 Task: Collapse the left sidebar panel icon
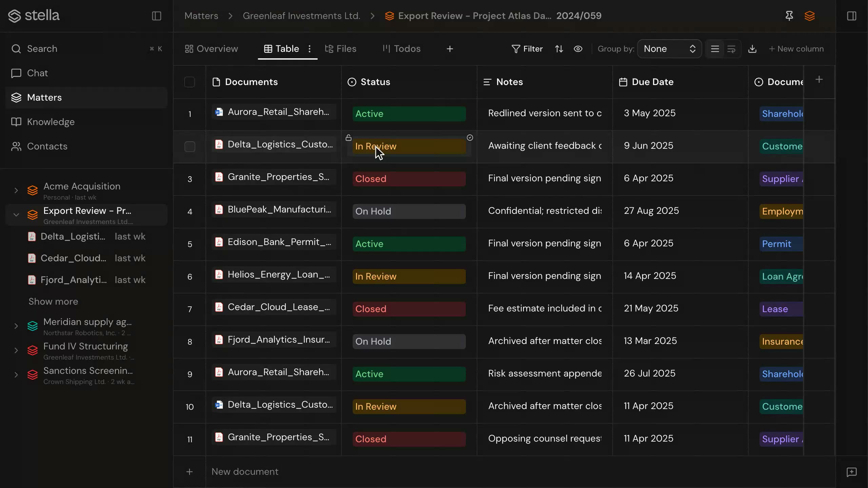pos(156,16)
